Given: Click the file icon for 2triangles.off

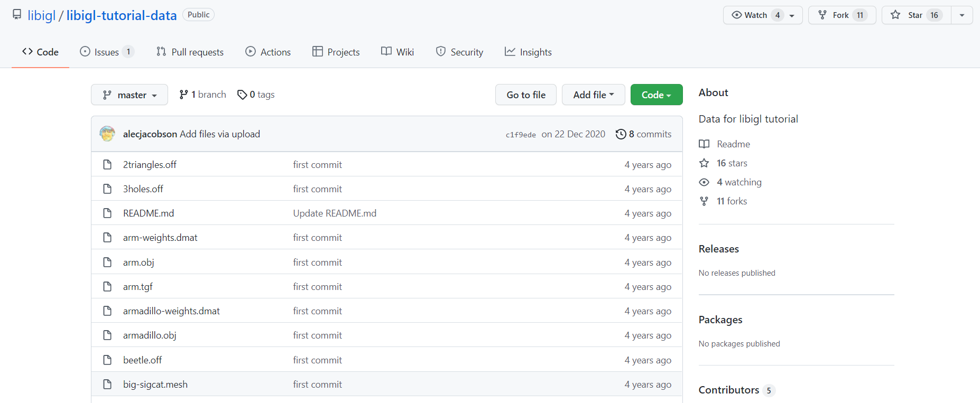Looking at the screenshot, I should coord(107,165).
